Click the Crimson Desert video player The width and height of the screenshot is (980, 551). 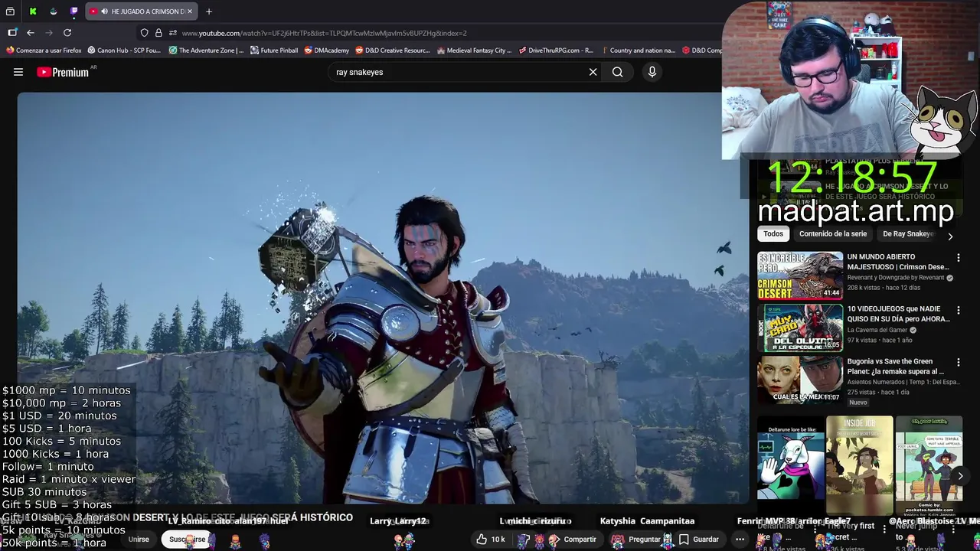click(383, 298)
